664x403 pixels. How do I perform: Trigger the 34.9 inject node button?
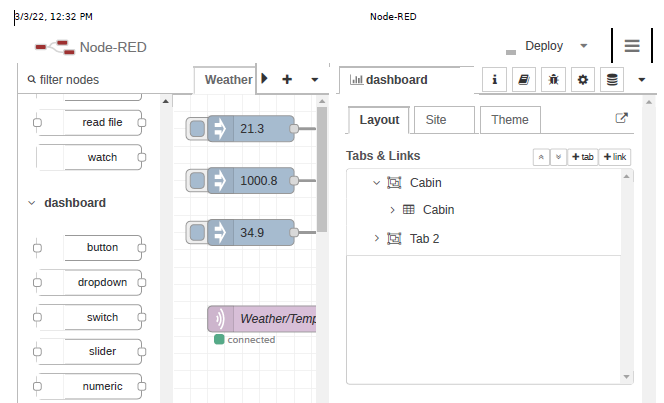pyautogui.click(x=197, y=233)
